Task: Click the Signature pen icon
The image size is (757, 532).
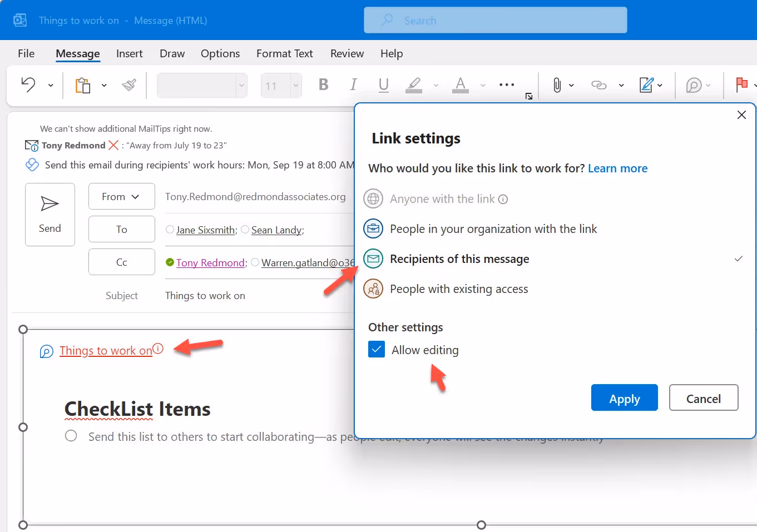Action: click(x=646, y=85)
